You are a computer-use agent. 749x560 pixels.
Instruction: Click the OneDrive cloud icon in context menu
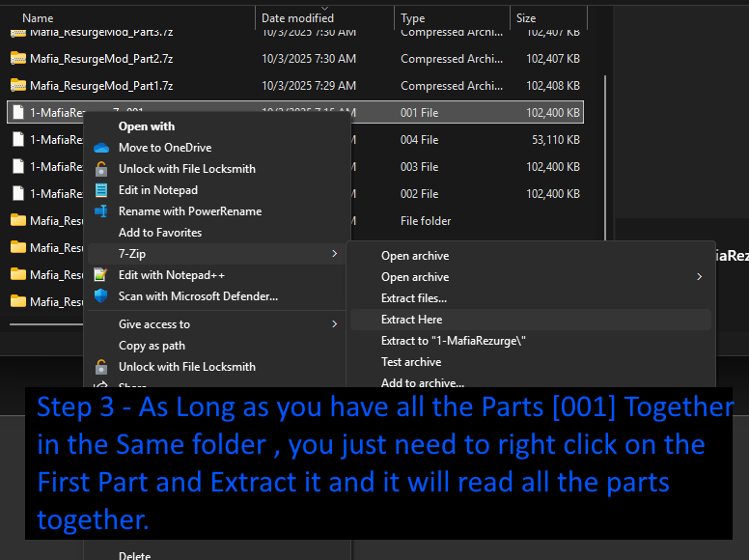click(100, 148)
